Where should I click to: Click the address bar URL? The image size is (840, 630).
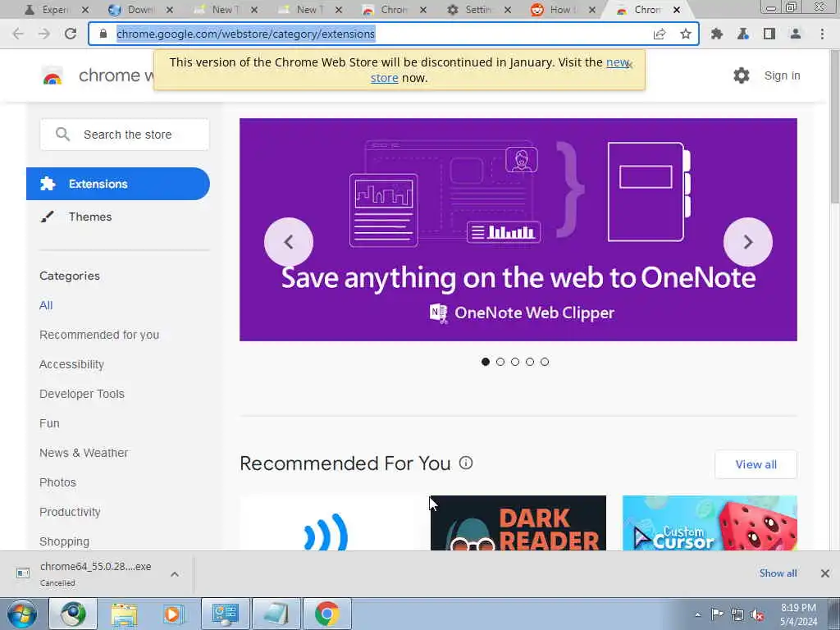pos(246,34)
